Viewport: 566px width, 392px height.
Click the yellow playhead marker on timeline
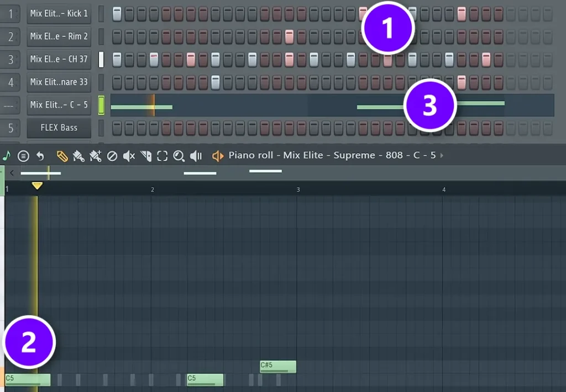[x=37, y=186]
